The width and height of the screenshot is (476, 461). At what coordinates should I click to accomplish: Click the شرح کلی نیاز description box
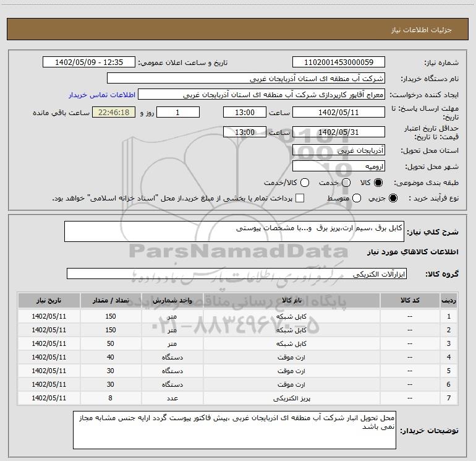pos(234,231)
